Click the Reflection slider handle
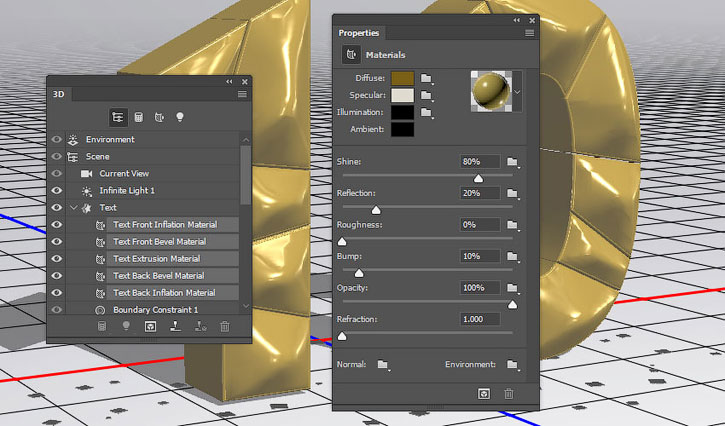 coord(376,210)
